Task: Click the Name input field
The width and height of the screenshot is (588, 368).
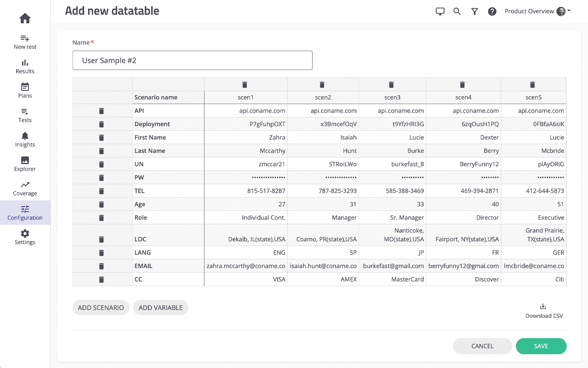Action: click(192, 60)
